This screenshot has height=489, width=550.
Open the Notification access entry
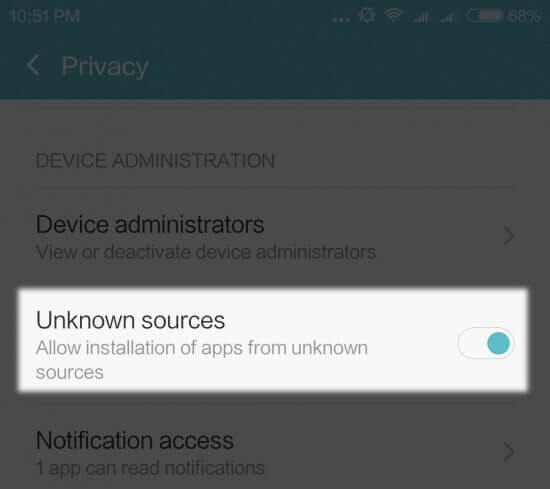click(275, 452)
